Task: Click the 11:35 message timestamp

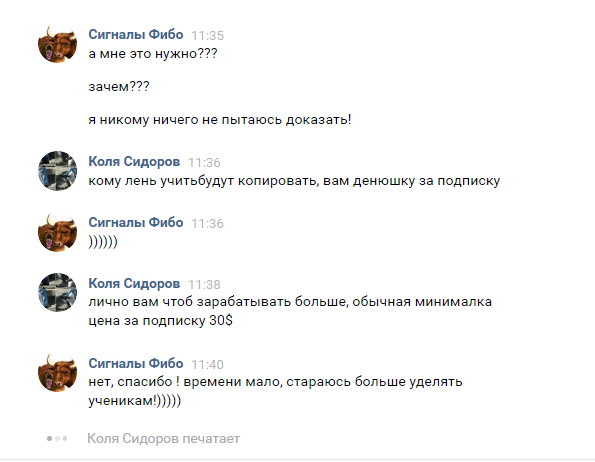Action: [208, 36]
